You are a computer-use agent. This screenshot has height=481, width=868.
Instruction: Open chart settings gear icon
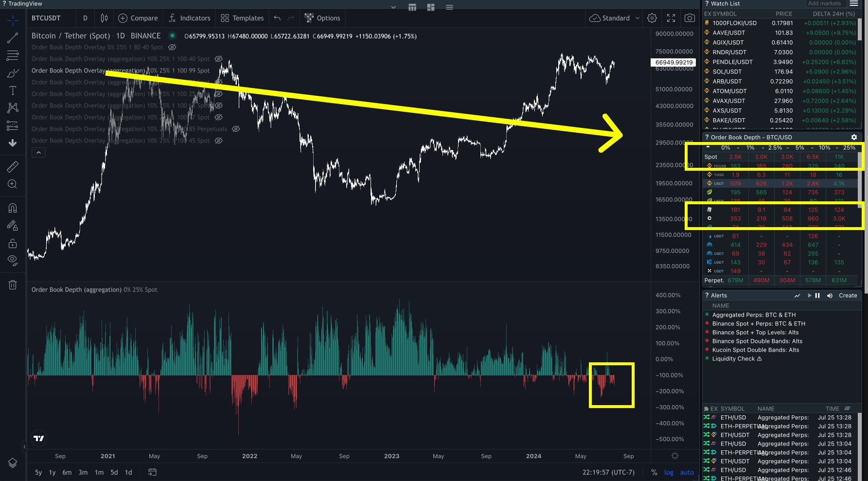click(652, 18)
